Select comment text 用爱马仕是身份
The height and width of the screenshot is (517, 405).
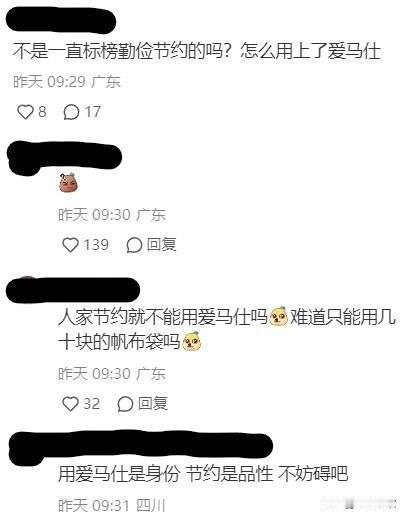click(119, 473)
